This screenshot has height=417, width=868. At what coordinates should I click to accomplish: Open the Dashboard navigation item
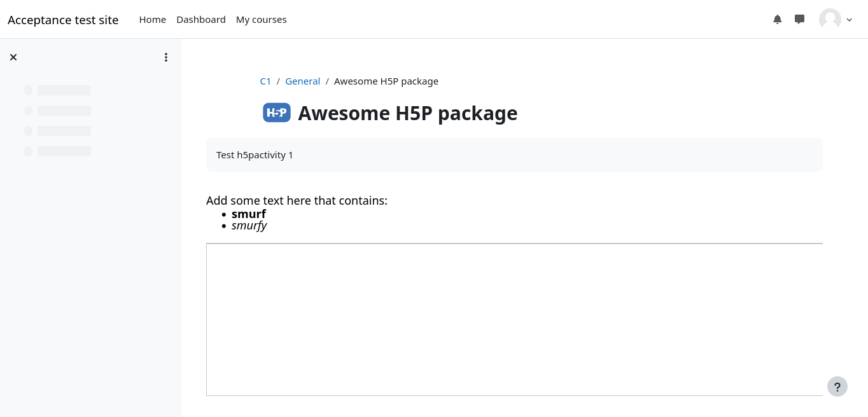201,20
